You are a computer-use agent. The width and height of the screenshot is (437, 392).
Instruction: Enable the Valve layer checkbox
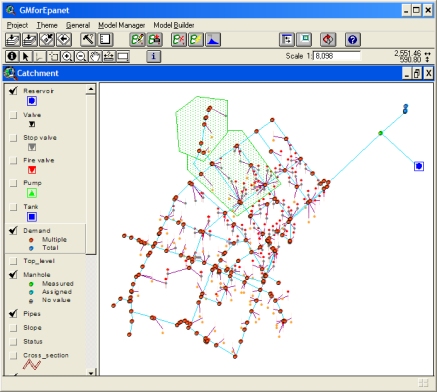13,115
